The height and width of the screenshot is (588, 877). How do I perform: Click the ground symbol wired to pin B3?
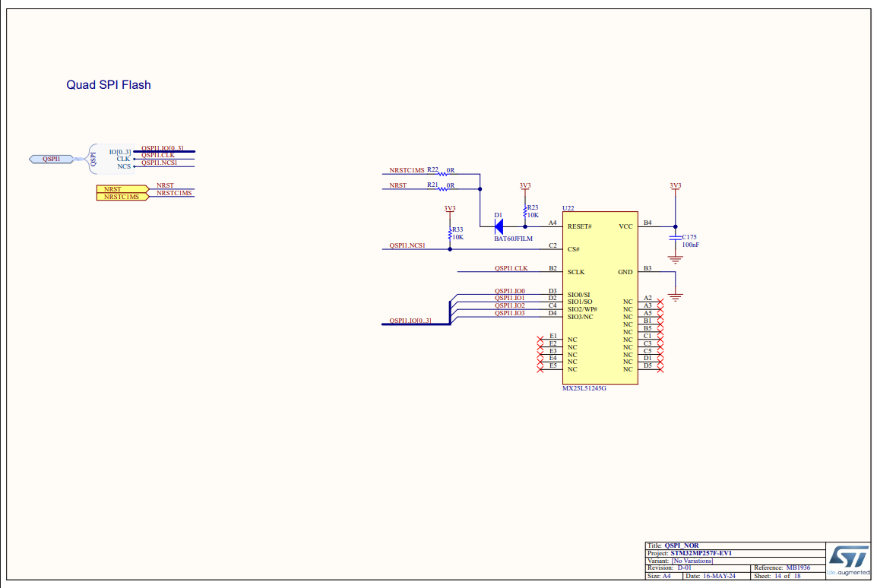click(675, 297)
